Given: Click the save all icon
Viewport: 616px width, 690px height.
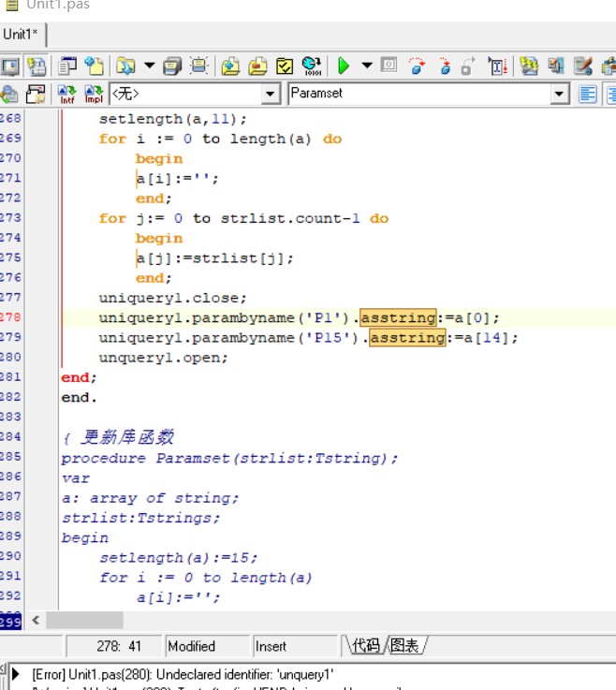Looking at the screenshot, I should [x=172, y=66].
